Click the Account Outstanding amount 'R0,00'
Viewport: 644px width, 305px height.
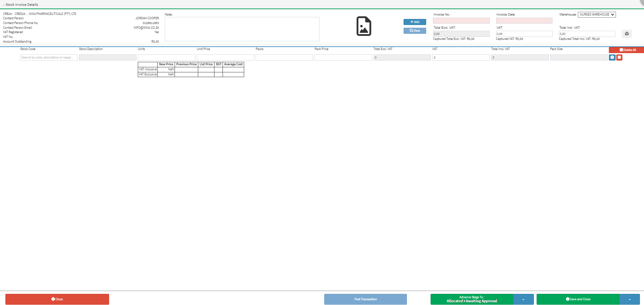(x=155, y=42)
